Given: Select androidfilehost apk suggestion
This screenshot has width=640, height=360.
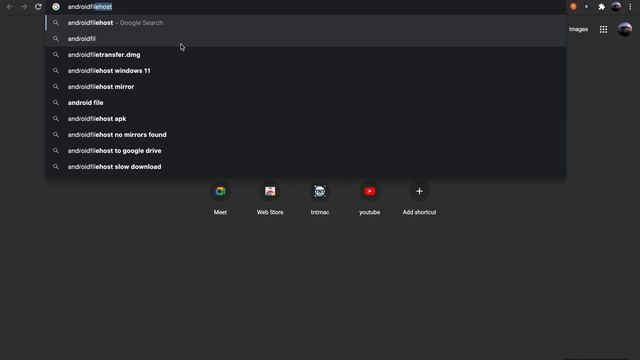Looking at the screenshot, I should coord(305,119).
